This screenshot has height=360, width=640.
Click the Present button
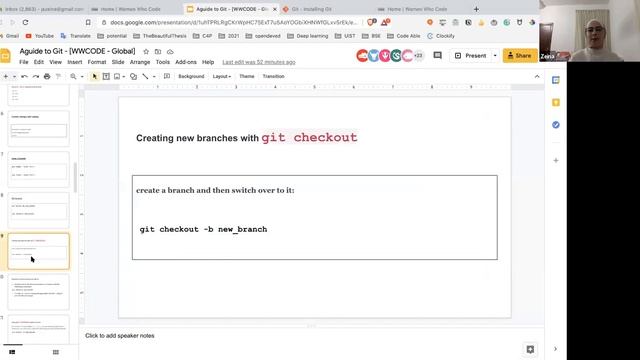click(470, 56)
